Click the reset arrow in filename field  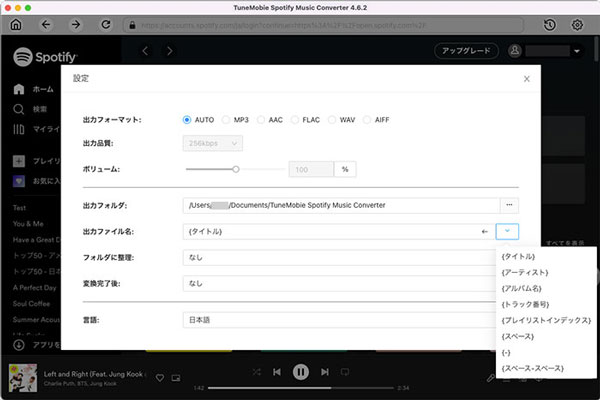click(x=485, y=232)
